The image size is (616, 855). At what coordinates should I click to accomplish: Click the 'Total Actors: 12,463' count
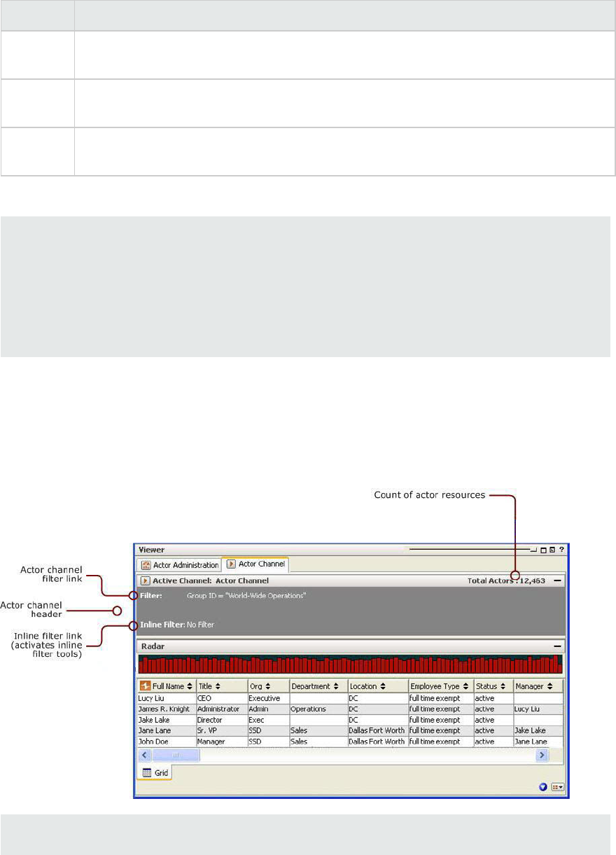(507, 581)
